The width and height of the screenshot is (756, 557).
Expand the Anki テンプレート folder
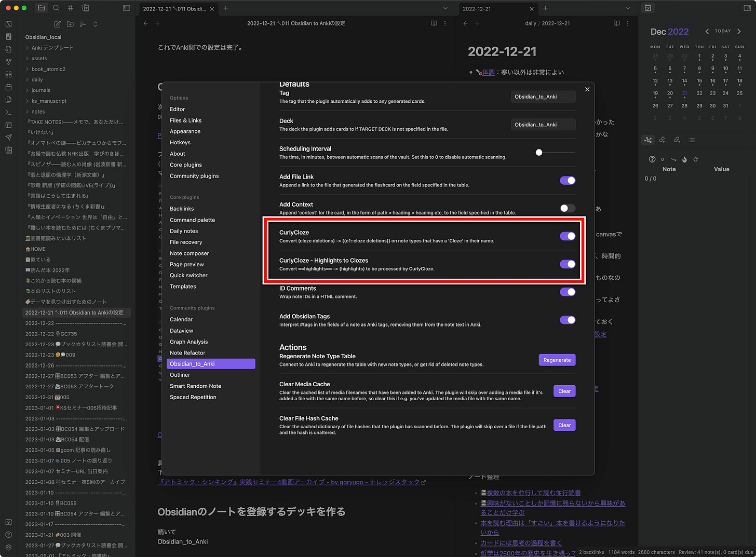coord(52,48)
